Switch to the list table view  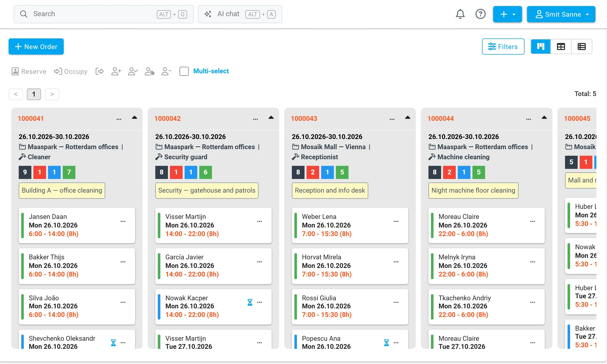click(x=581, y=47)
